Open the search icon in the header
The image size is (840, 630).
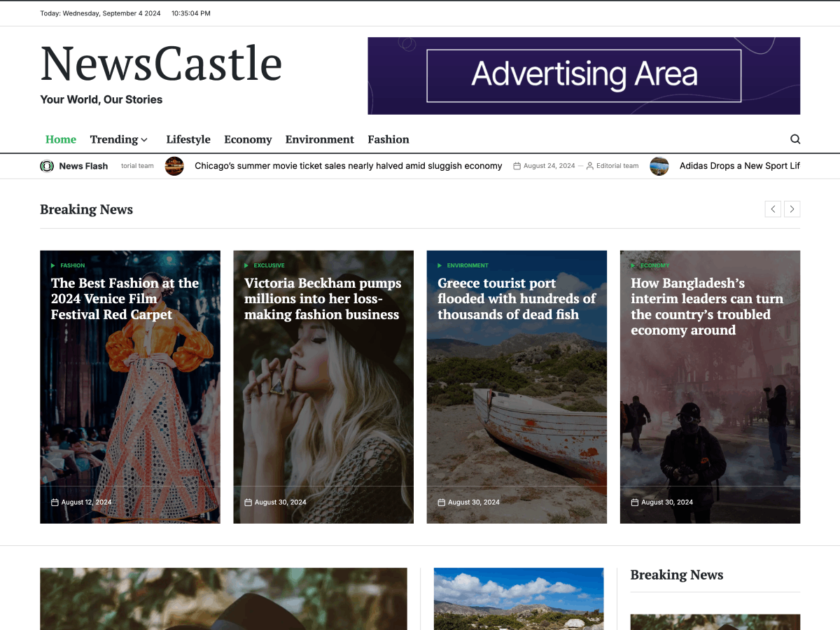pyautogui.click(x=795, y=139)
